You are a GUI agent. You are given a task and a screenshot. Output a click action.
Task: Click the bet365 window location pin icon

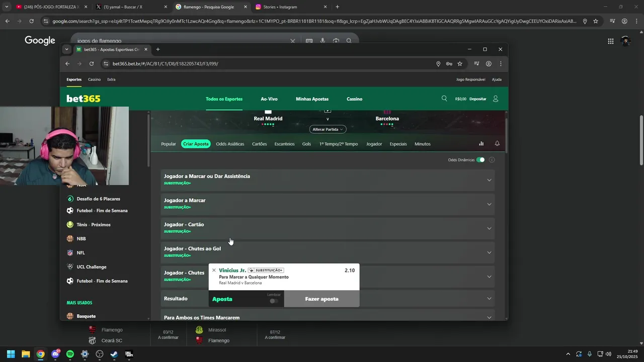(438, 64)
